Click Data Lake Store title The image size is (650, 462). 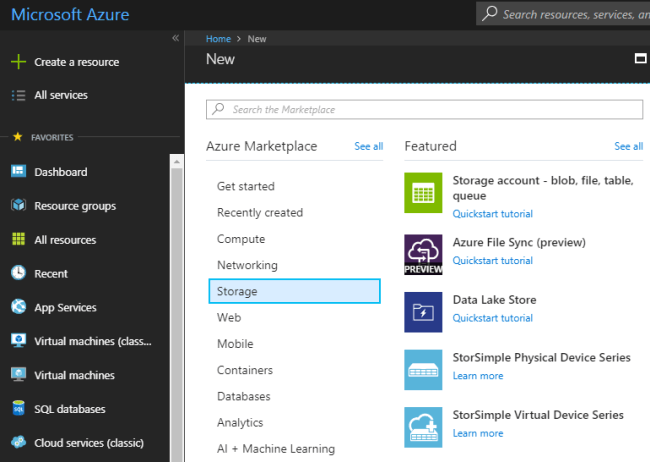[x=494, y=299]
